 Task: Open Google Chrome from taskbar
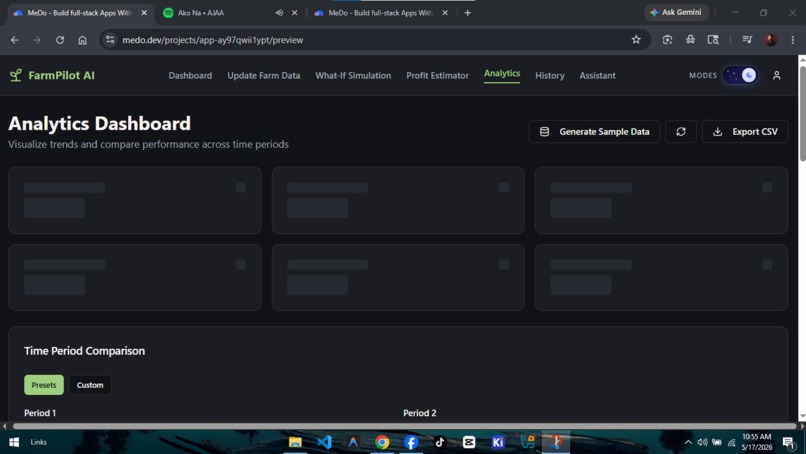(x=382, y=442)
